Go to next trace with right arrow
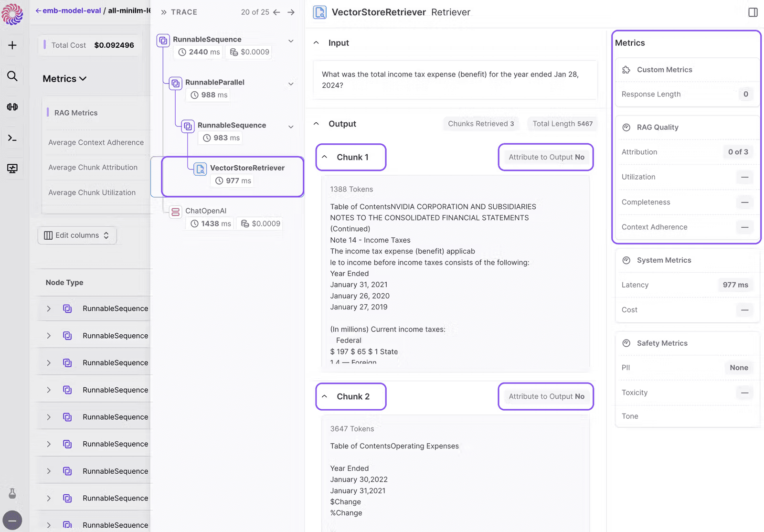Viewport: 764px width, 532px height. tap(291, 12)
